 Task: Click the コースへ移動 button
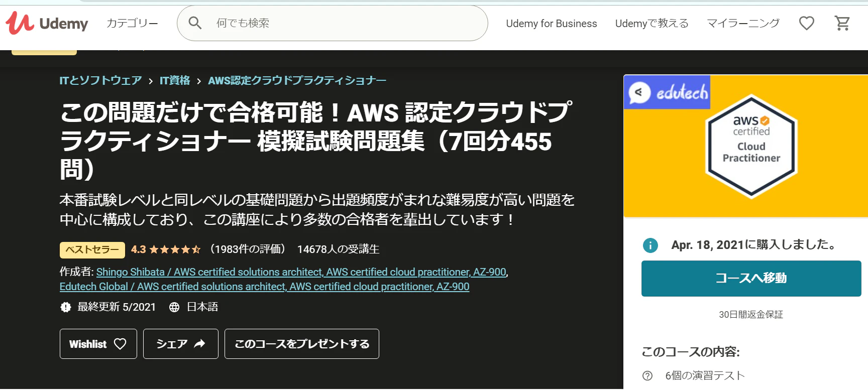click(x=751, y=279)
